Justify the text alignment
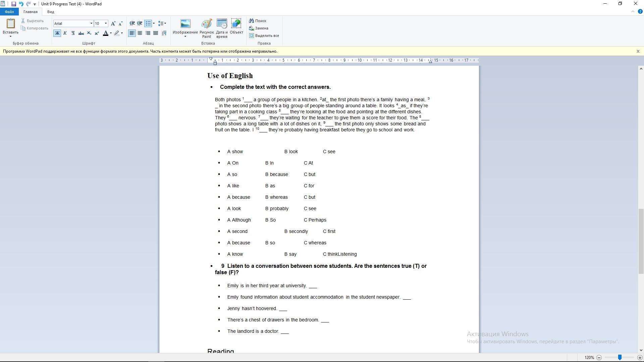 (156, 33)
